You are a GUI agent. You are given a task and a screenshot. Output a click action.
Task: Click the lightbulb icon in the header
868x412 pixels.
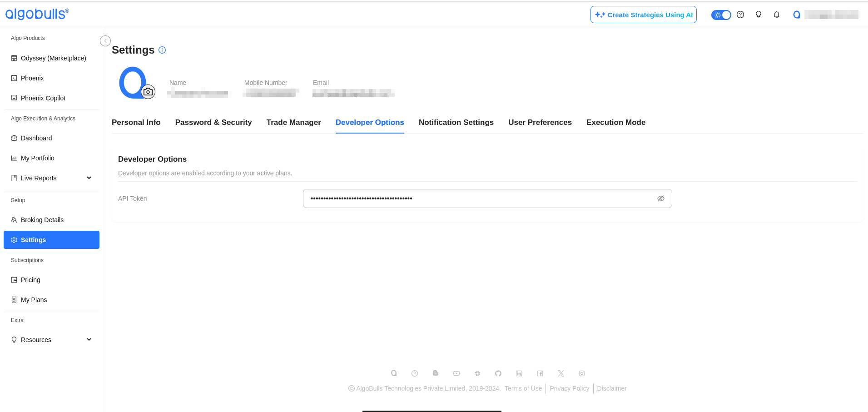[759, 15]
